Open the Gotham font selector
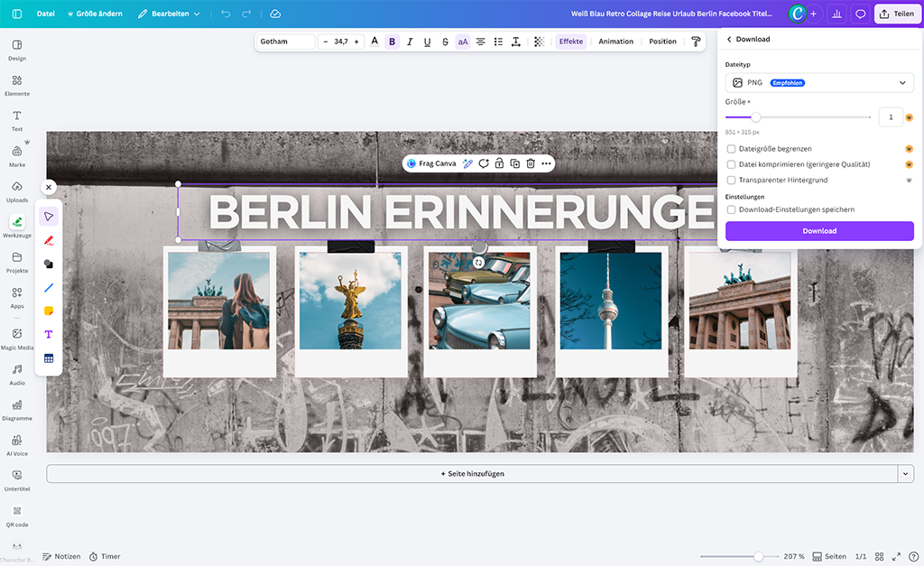The image size is (924, 566). [x=285, y=41]
